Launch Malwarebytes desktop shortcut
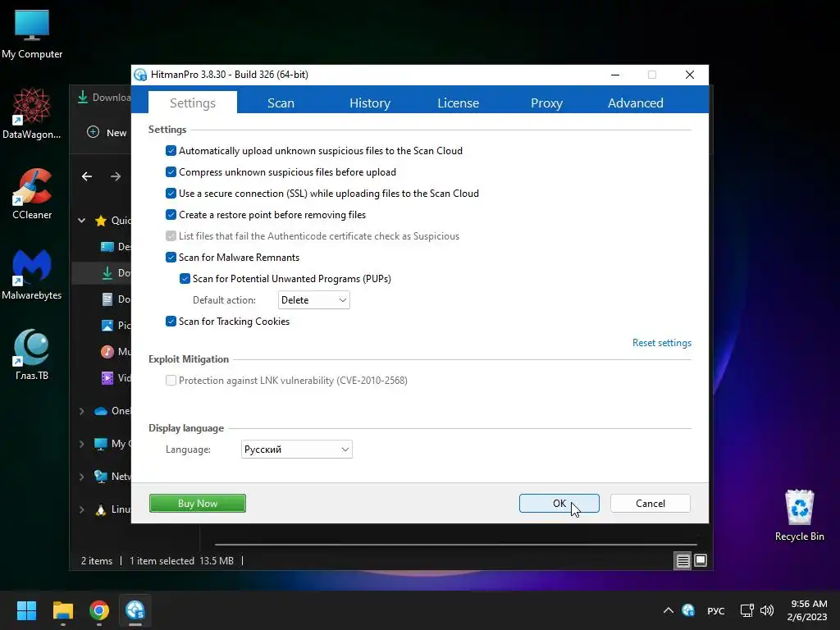 32,274
